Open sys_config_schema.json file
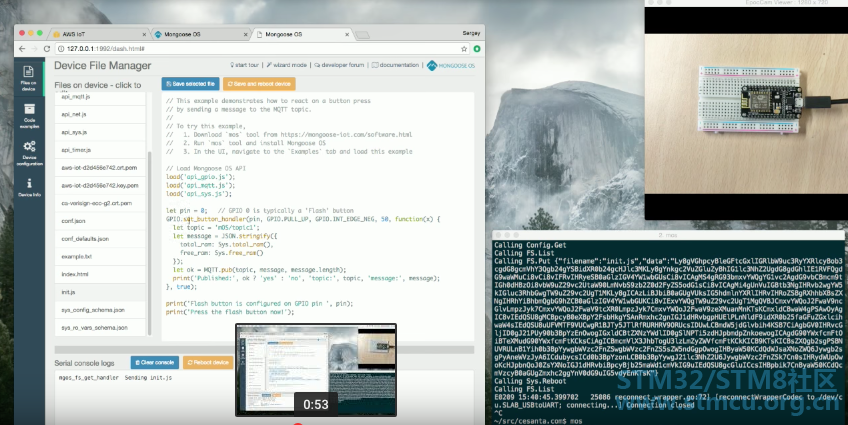Screen dimensions: 848x425 click(100, 310)
